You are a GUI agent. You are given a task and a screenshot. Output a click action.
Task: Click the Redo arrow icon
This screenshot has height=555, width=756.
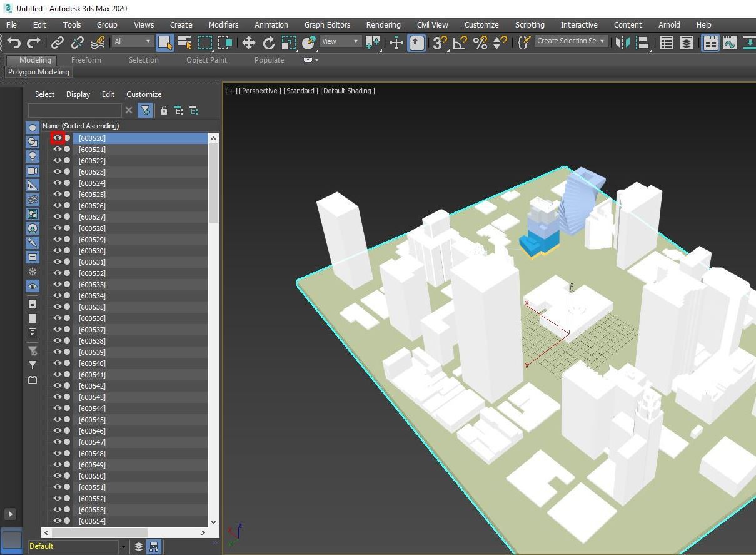tap(34, 42)
